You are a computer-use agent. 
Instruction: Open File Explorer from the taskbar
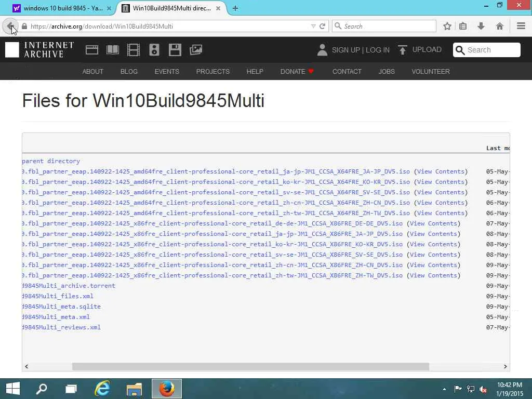tap(134, 389)
